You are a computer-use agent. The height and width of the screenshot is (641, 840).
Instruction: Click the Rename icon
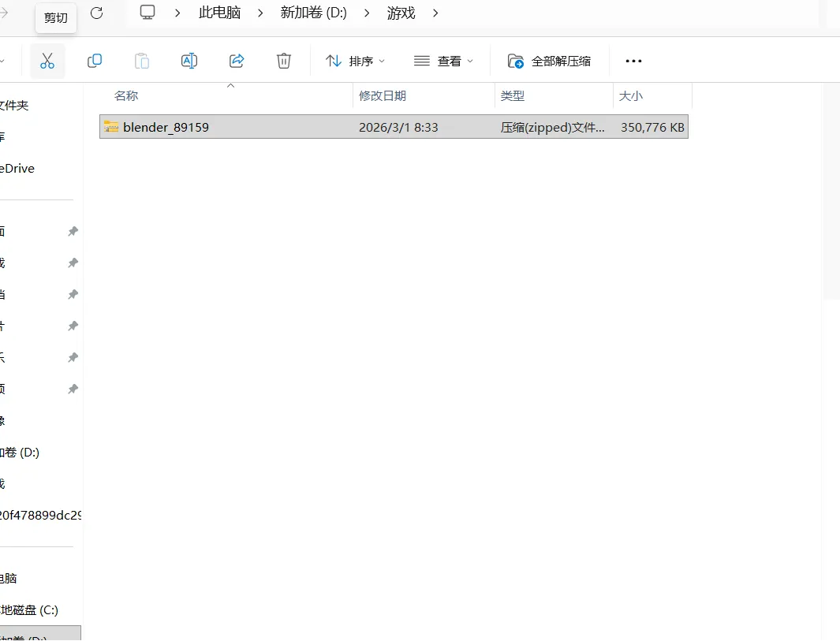(x=189, y=61)
